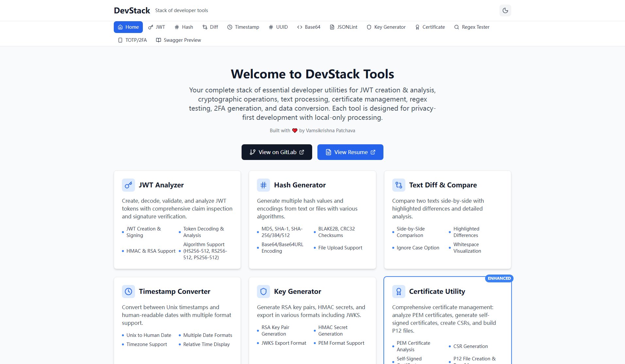Click the key icon on JWT Analyzer card
This screenshot has width=625, height=364.
point(128,185)
